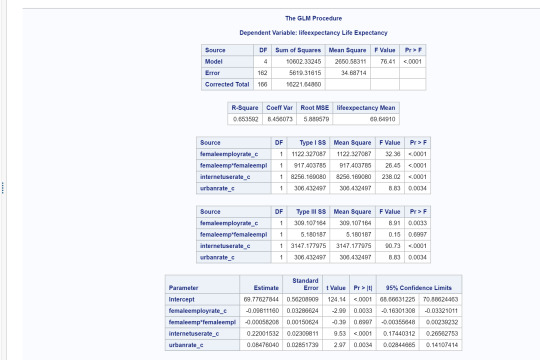540x360 pixels.
Task: Select Error DF value 162
Action: point(262,73)
